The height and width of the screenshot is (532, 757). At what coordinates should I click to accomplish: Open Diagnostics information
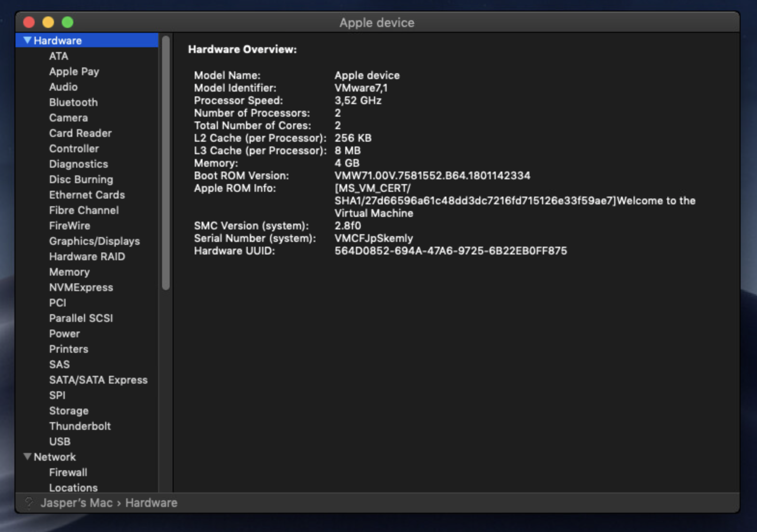pyautogui.click(x=79, y=164)
